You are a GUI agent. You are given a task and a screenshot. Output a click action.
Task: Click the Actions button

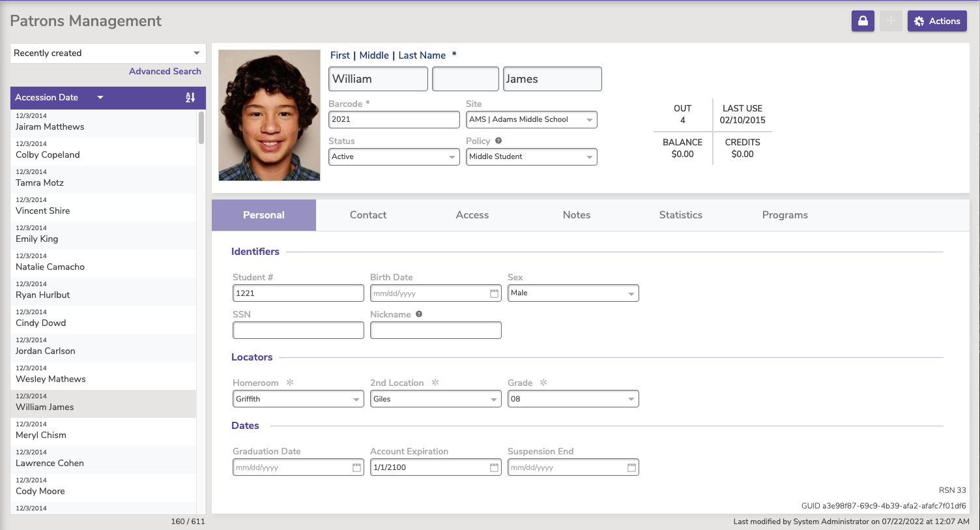tap(937, 21)
